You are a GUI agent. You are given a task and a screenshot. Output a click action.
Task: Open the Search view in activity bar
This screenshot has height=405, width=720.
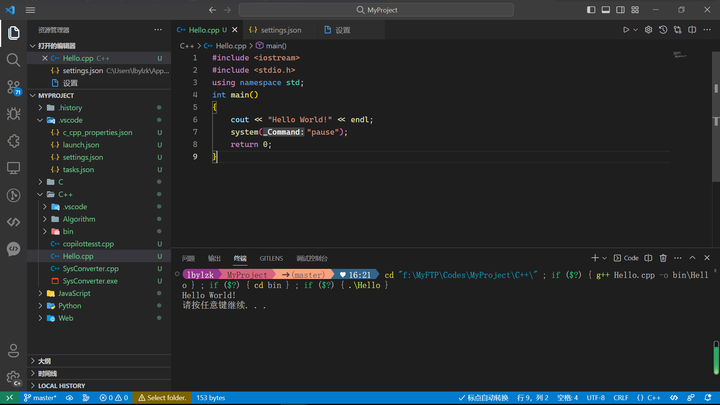(13, 60)
